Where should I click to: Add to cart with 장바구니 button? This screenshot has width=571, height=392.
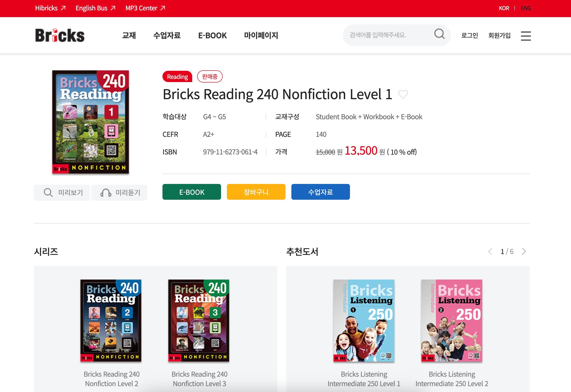click(x=256, y=192)
